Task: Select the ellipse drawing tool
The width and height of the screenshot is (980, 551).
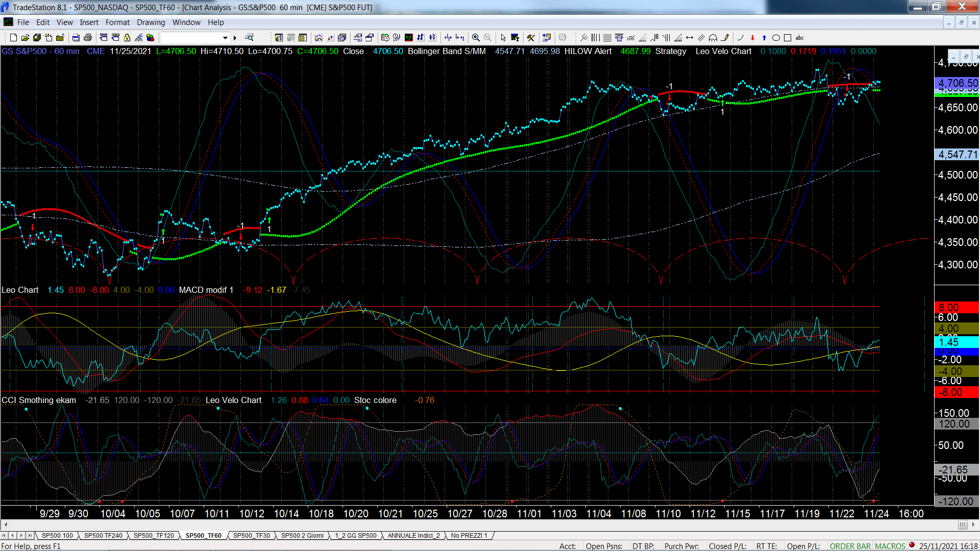Action: (776, 38)
